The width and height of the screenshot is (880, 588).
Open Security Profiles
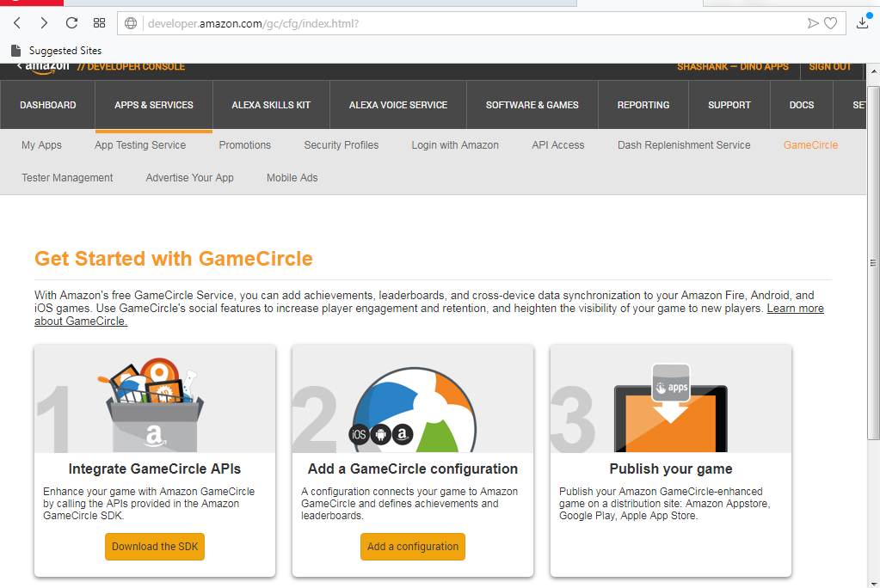341,145
